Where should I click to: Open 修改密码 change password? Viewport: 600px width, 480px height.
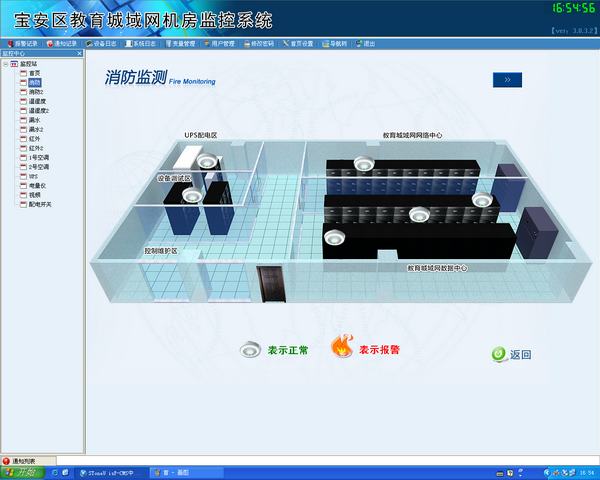point(258,44)
